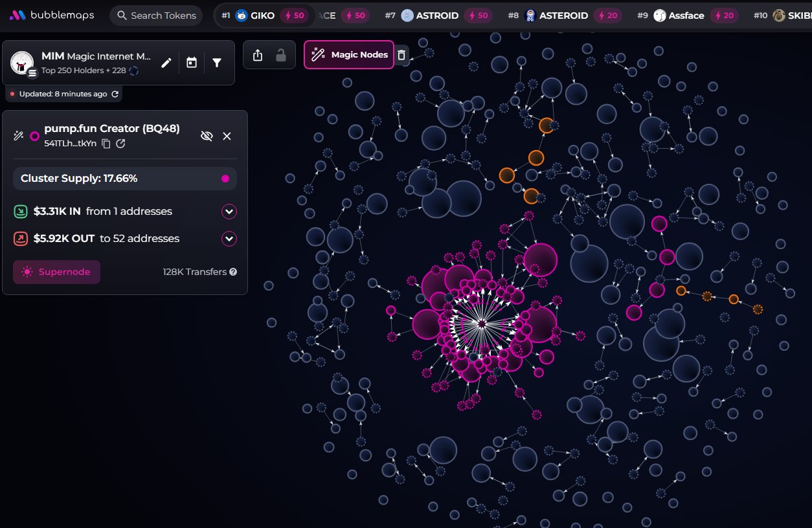Toggle visibility of pump.fun Creator node
This screenshot has height=528, width=812.
207,136
